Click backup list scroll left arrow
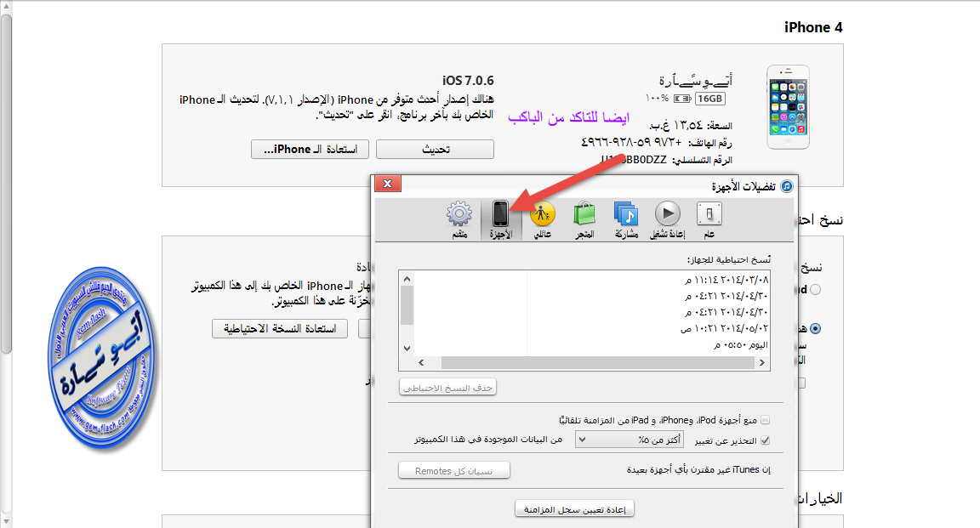Screen dimensions: 980x528 click(x=421, y=362)
